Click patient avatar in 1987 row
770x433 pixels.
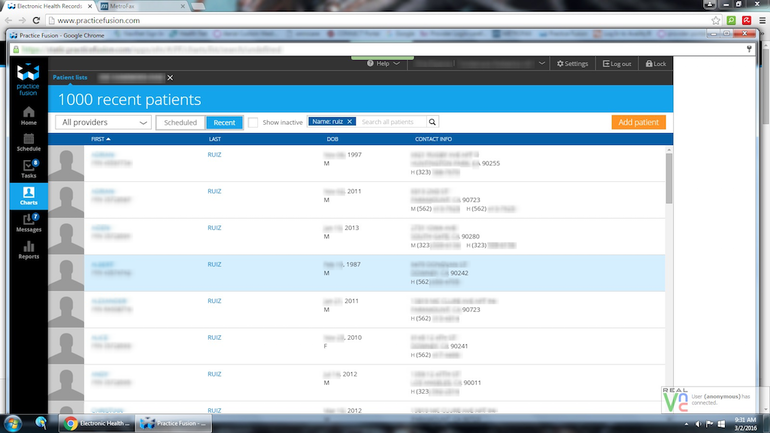tap(66, 273)
